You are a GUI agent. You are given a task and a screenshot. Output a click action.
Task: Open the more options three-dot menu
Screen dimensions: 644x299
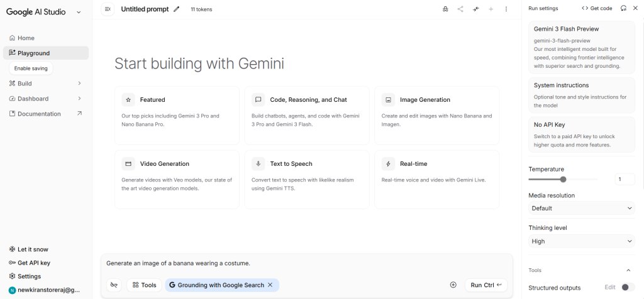506,9
